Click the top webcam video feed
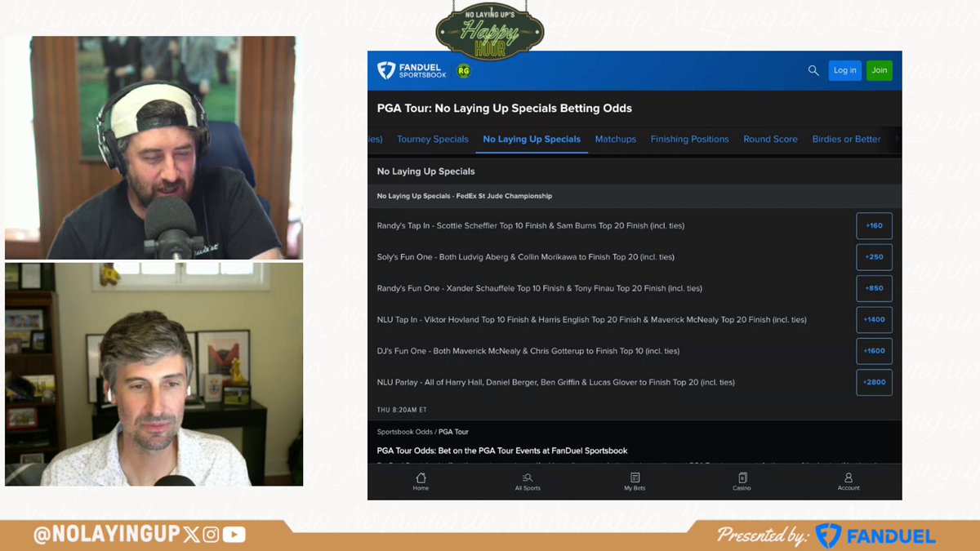 pos(154,148)
